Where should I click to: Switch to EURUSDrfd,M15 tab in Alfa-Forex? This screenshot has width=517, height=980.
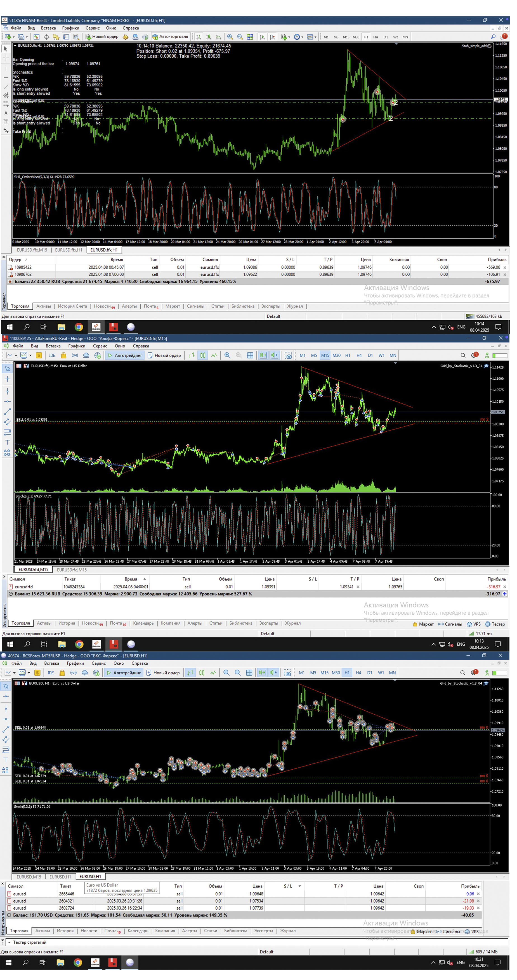coord(34,570)
